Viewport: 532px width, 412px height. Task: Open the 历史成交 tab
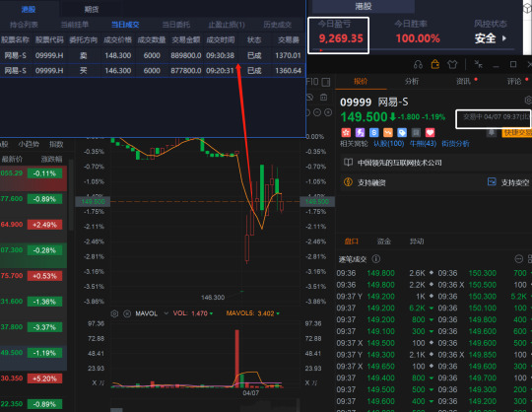tap(278, 25)
